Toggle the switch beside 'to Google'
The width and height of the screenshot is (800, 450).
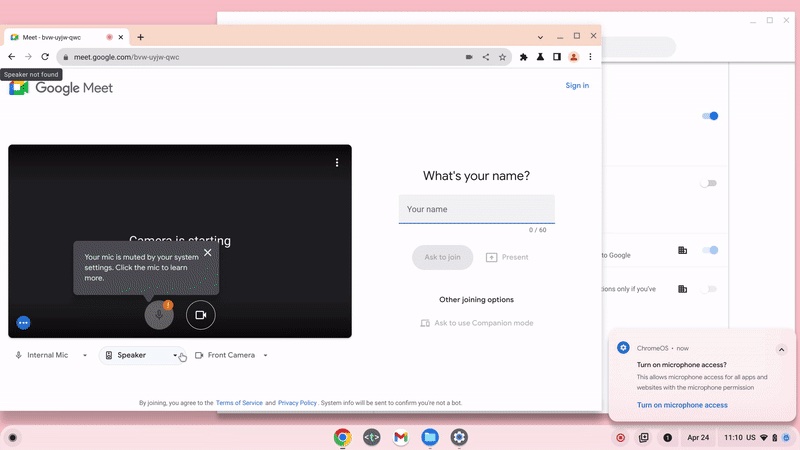(x=710, y=250)
